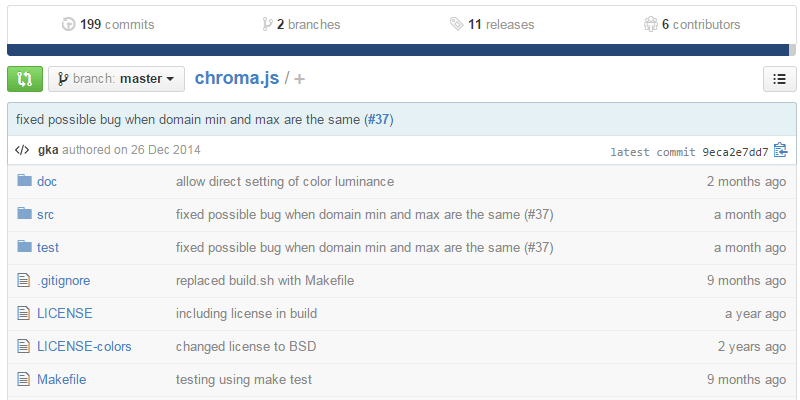Click the plus icon to create new file
Image resolution: width=800 pixels, height=400 pixels.
(x=300, y=79)
